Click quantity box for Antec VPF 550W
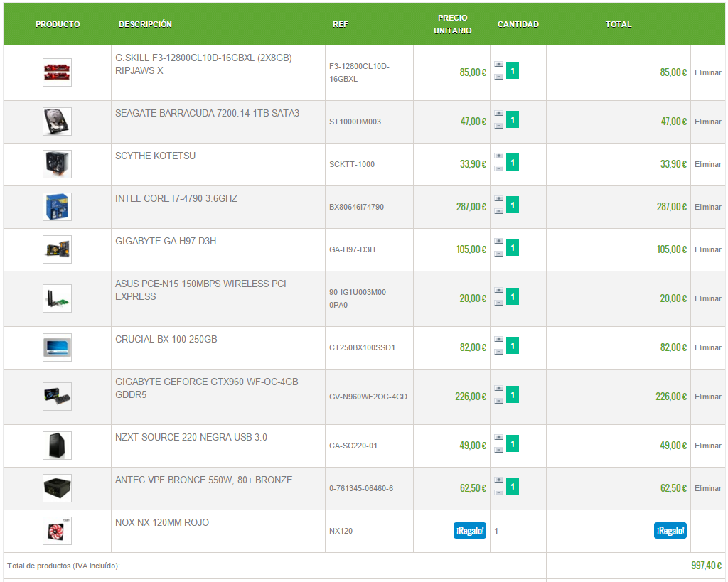 click(513, 486)
